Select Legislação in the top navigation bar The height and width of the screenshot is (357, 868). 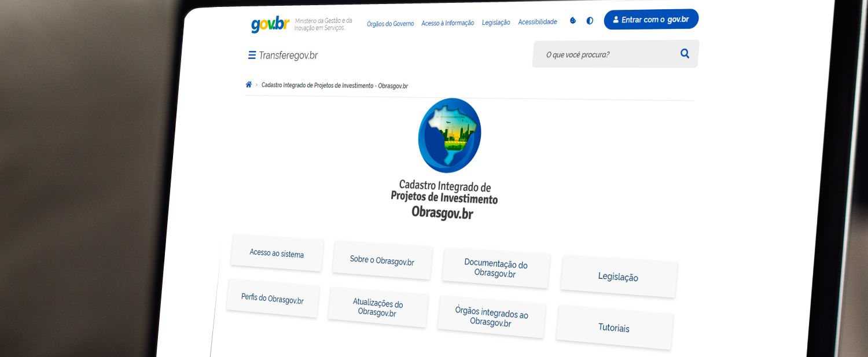tap(496, 23)
